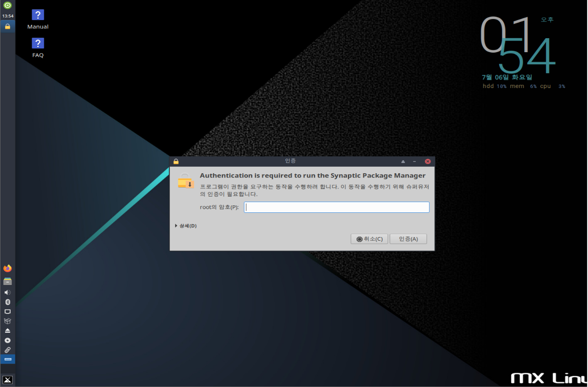Click the paperclip clipboard manager icon
Screen dimensions: 588x387
pos(7,350)
